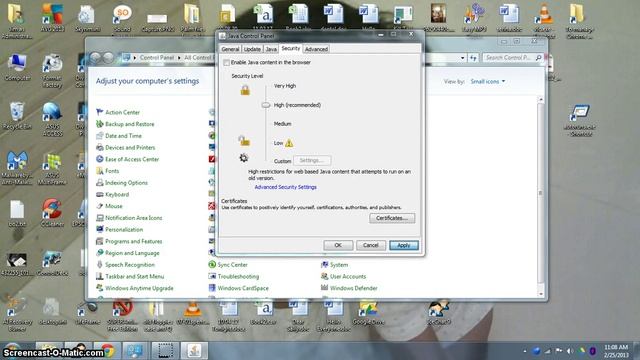Click the Indexing Options icon
Viewport: 640px width, 360px height.
(100, 183)
